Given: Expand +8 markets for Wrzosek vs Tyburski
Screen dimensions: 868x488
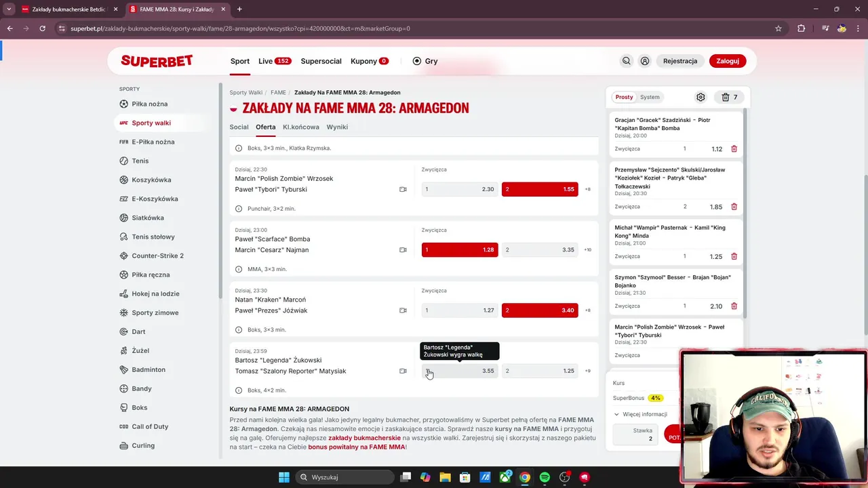Looking at the screenshot, I should (x=588, y=189).
